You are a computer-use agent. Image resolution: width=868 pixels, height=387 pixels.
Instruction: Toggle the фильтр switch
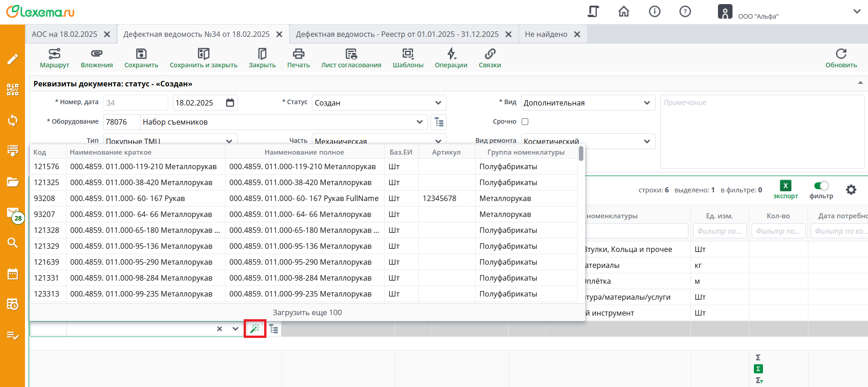821,186
